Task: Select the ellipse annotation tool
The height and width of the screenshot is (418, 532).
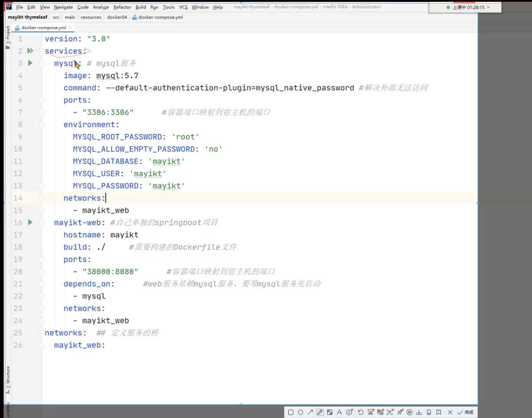Action: click(301, 412)
